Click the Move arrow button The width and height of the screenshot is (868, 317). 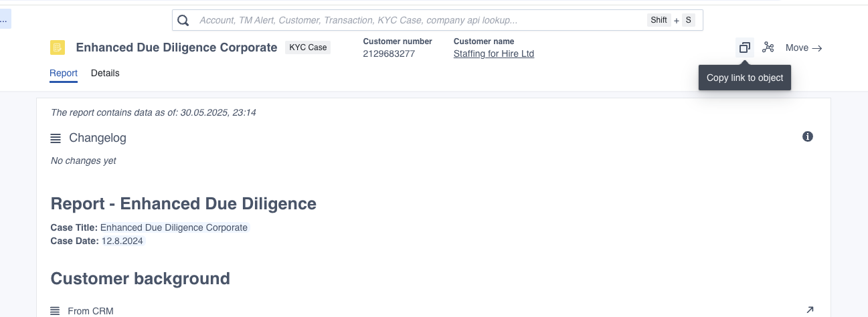click(x=804, y=47)
